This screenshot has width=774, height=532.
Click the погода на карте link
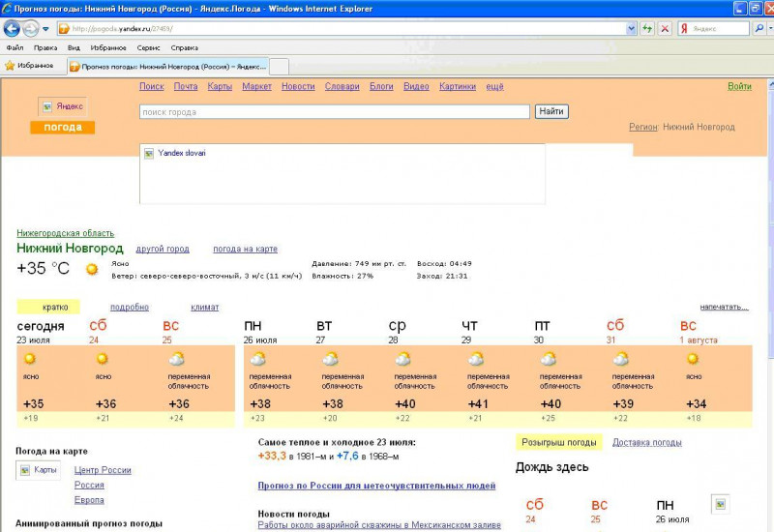(x=246, y=249)
